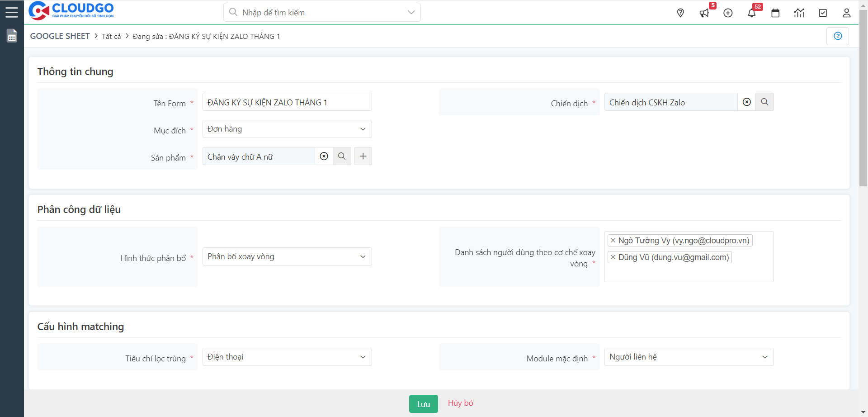
Task: Expand the Module mặc định dropdown
Action: pos(689,357)
